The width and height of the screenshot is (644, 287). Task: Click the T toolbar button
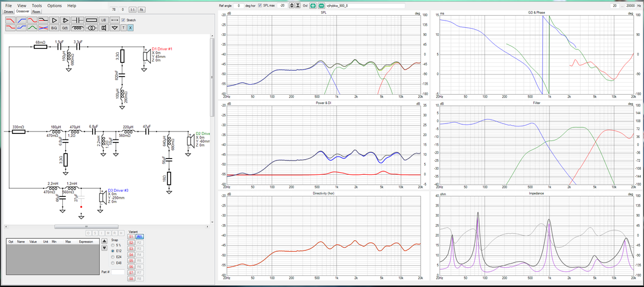coord(123,28)
